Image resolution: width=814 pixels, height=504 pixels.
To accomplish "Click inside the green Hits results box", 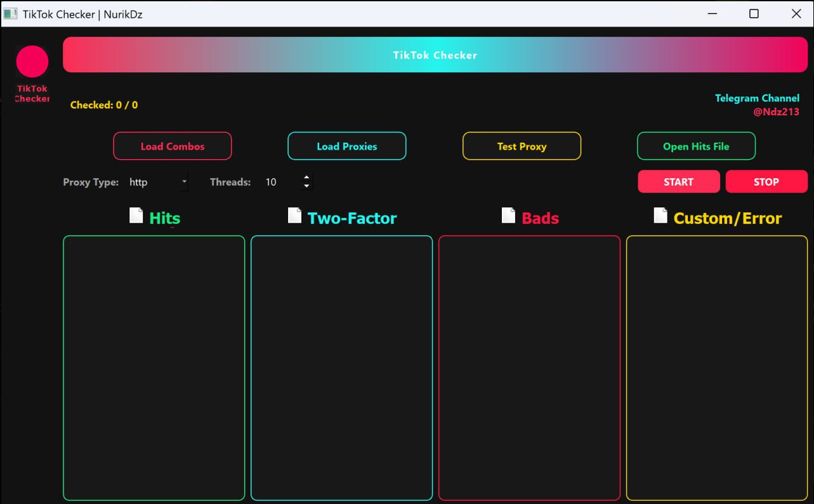I will click(x=154, y=368).
